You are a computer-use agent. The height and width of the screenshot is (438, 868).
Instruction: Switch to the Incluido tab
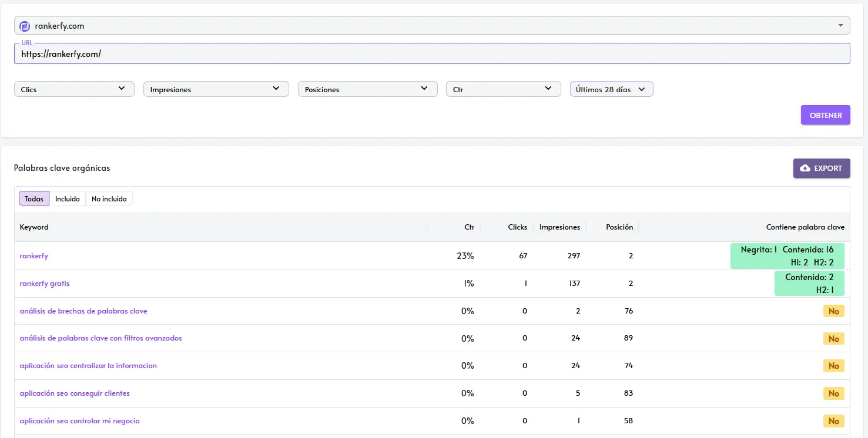click(68, 198)
